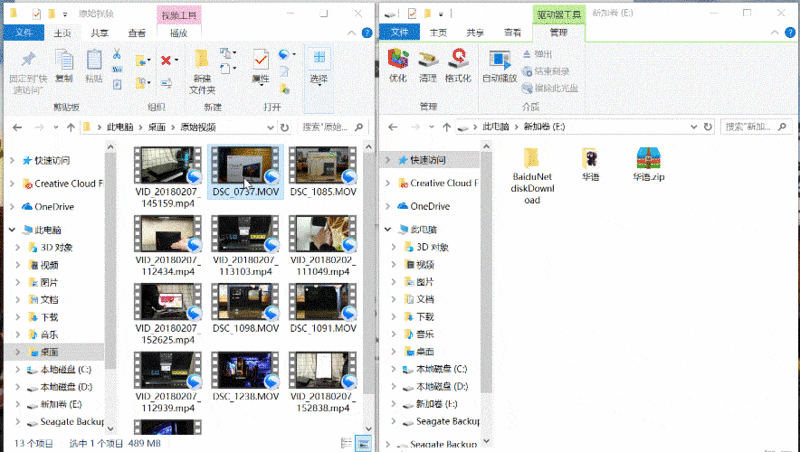Go up one level in left window
This screenshot has width=800, height=452.
pos(71,128)
